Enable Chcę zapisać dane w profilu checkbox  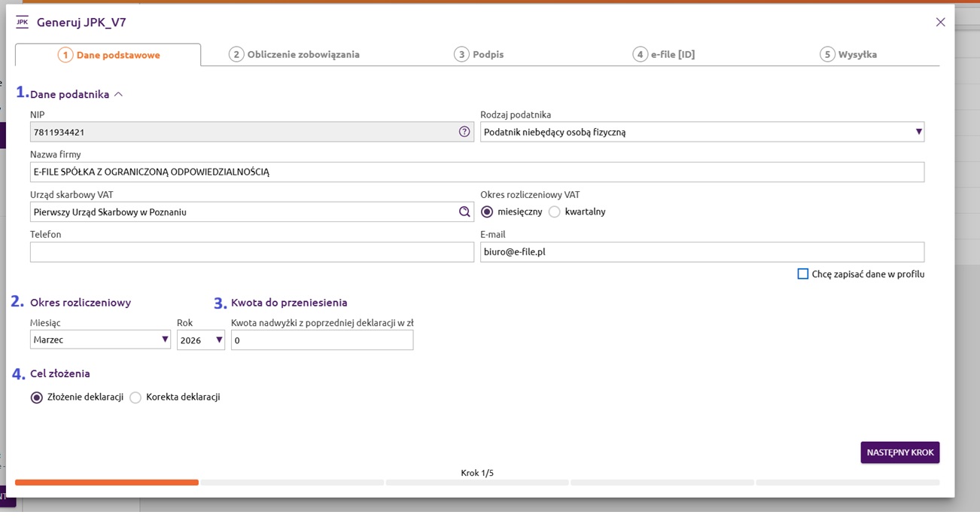click(802, 274)
